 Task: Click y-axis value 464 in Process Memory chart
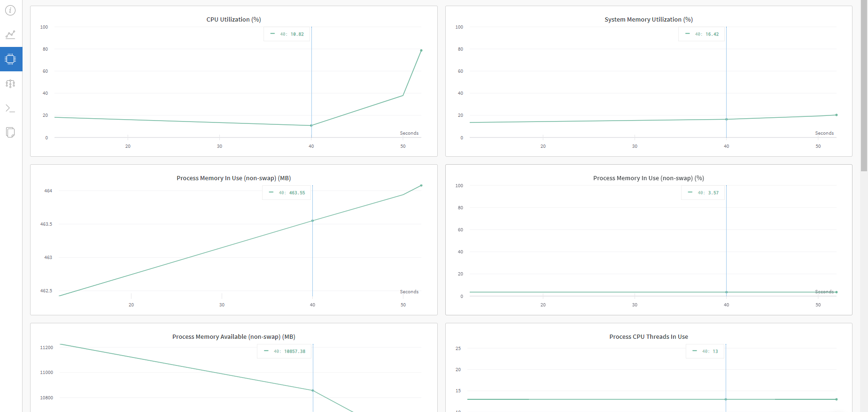48,191
